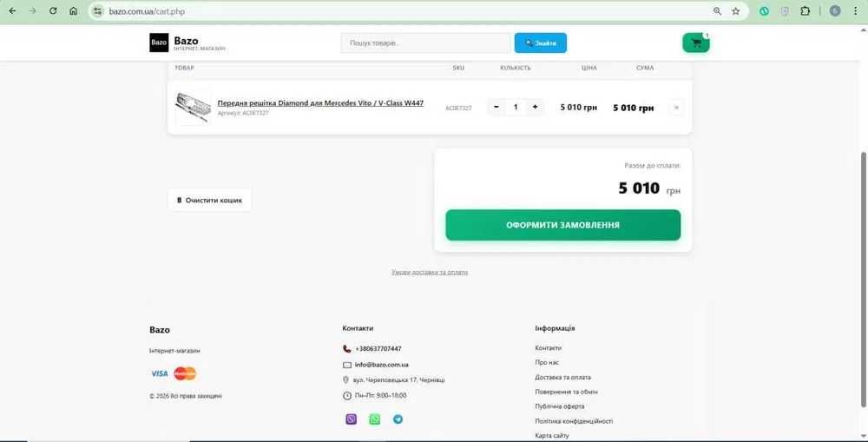Screen dimensions: 868x442
Task: Open the Повернення та обмін footer link
Action: (x=566, y=392)
